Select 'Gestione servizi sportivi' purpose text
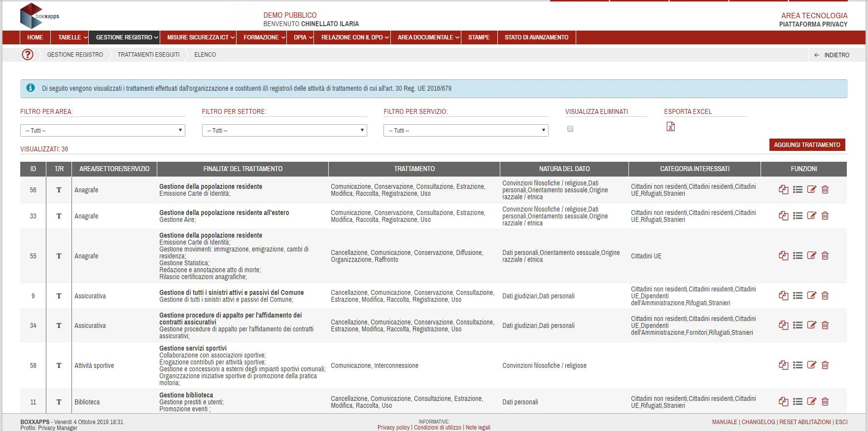 tap(193, 348)
